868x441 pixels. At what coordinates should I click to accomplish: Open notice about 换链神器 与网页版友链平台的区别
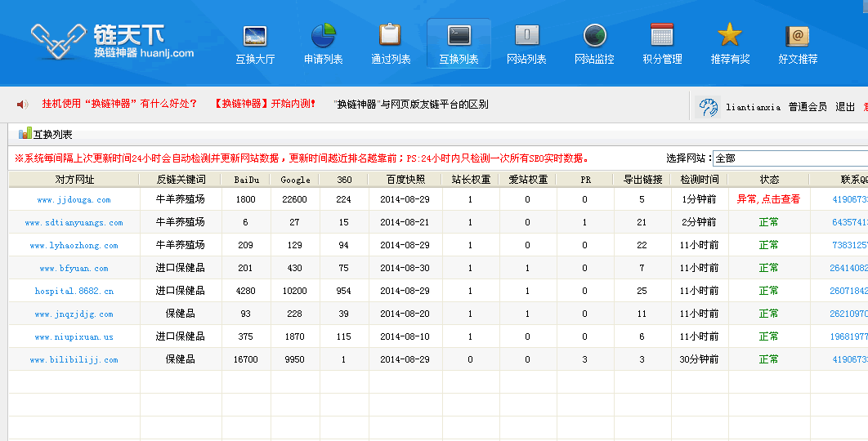point(411,104)
